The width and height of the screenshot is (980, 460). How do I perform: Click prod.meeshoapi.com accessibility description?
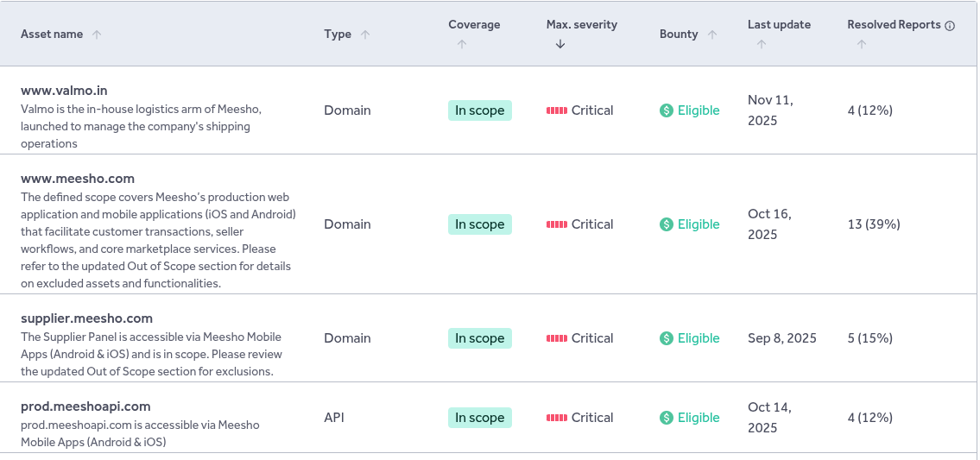(140, 434)
